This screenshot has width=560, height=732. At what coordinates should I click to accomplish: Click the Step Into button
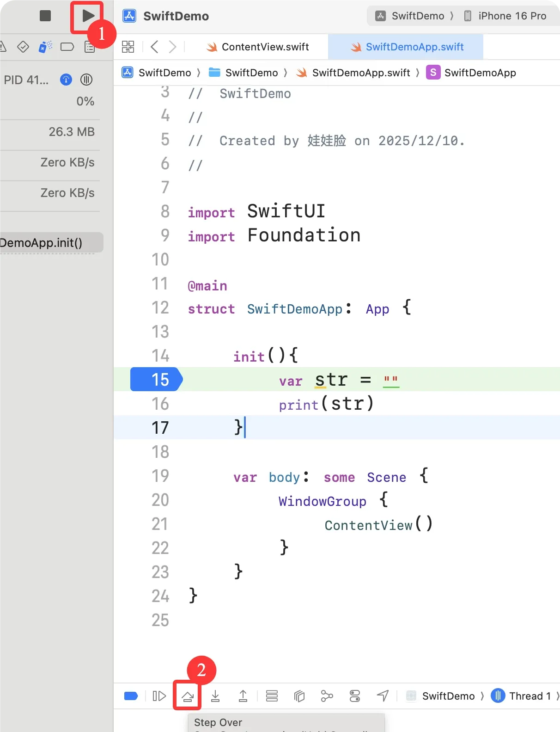(x=215, y=696)
